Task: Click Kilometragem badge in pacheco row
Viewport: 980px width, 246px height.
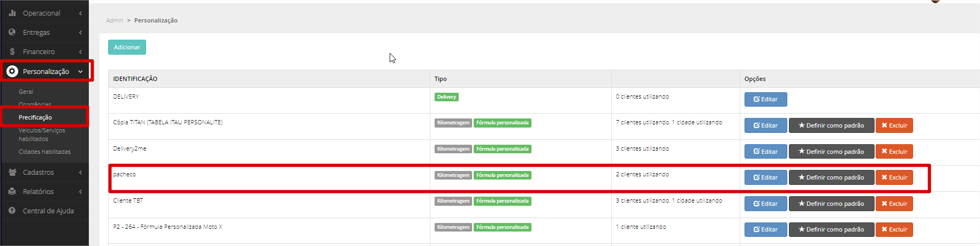Action: [453, 175]
